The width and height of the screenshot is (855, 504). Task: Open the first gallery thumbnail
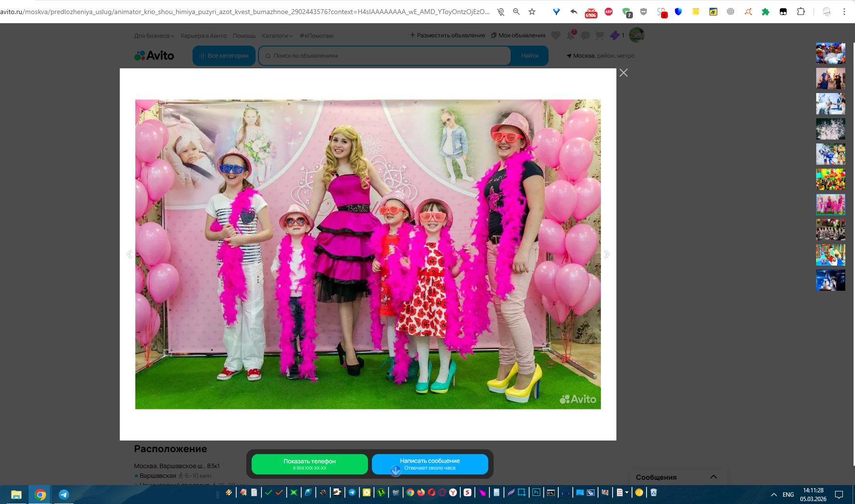[830, 53]
